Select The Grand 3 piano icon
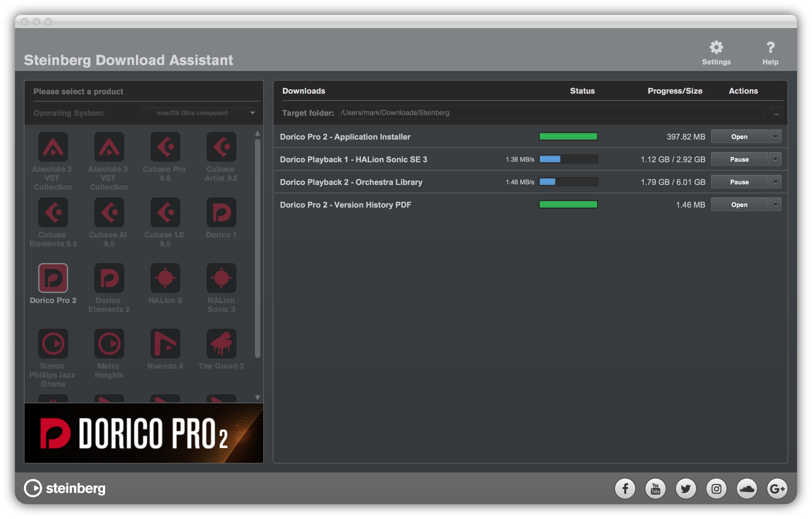 point(221,343)
